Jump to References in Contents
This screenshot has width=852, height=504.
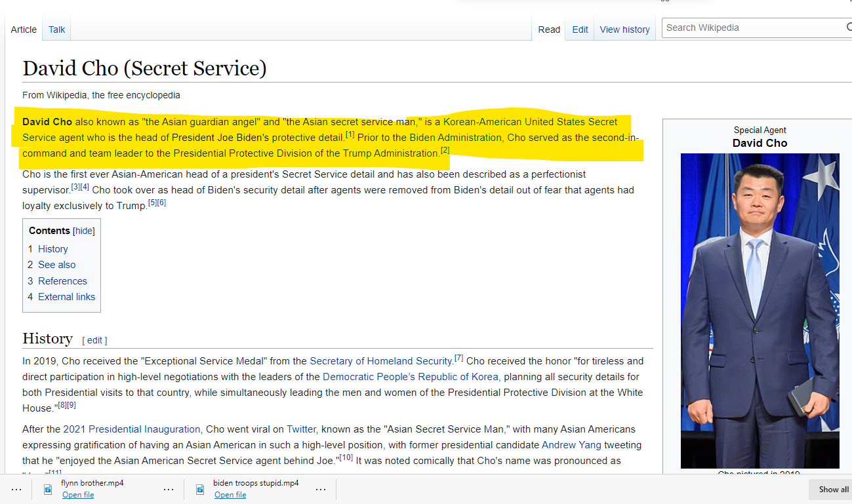click(62, 281)
